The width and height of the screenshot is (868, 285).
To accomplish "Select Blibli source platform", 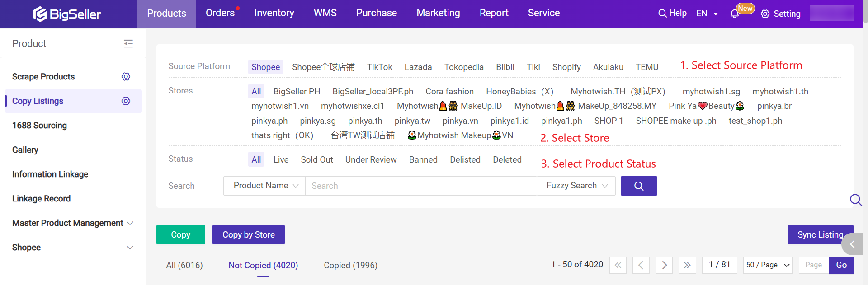I will tap(505, 67).
